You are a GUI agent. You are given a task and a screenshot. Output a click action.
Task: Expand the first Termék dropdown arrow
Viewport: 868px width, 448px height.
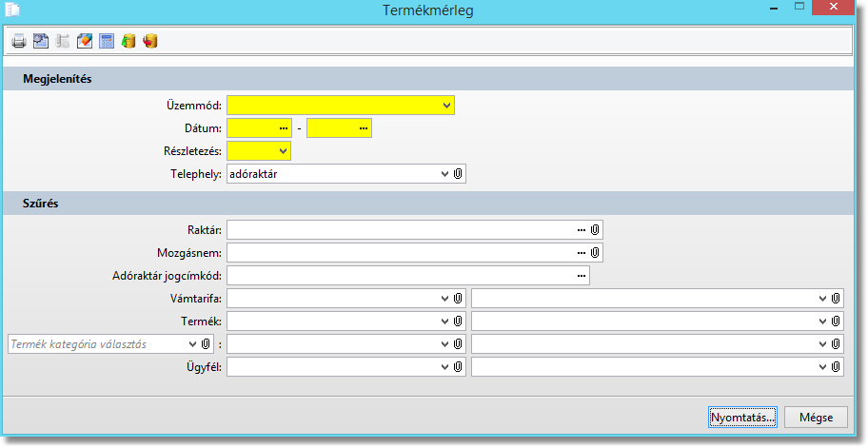[444, 321]
